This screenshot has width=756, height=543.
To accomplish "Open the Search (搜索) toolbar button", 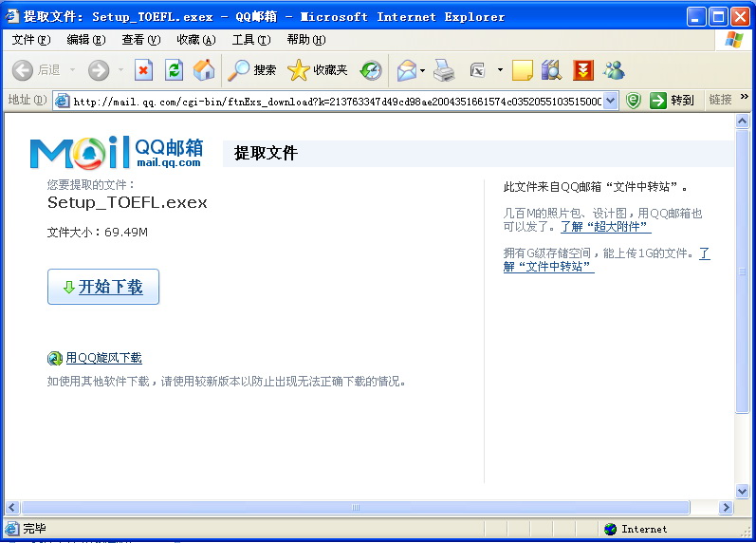I will [252, 70].
